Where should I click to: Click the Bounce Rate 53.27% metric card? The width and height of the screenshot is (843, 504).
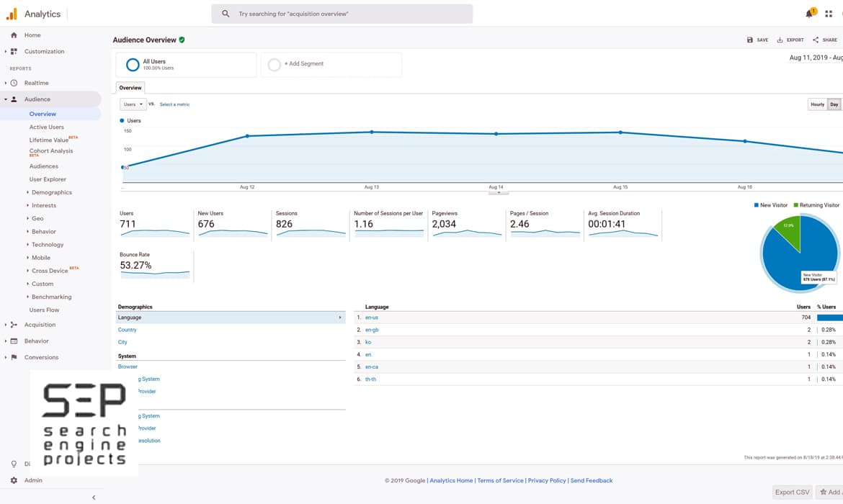[155, 265]
